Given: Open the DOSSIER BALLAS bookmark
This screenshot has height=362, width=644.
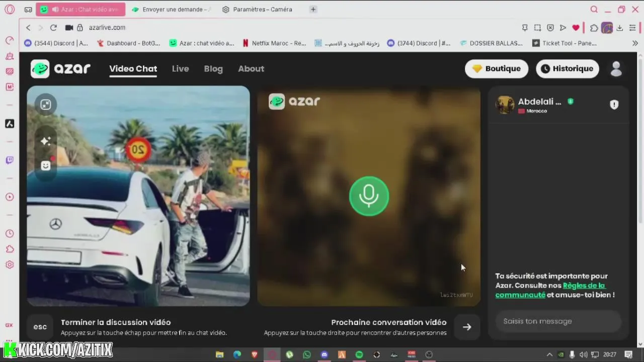Looking at the screenshot, I should (492, 43).
